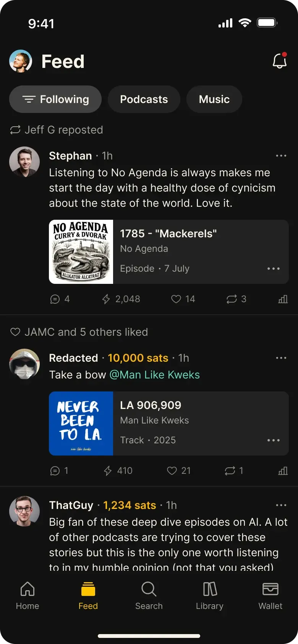Screen dimensions: 298x644
Task: Toggle repost on Stephan's post
Action: pos(232,299)
